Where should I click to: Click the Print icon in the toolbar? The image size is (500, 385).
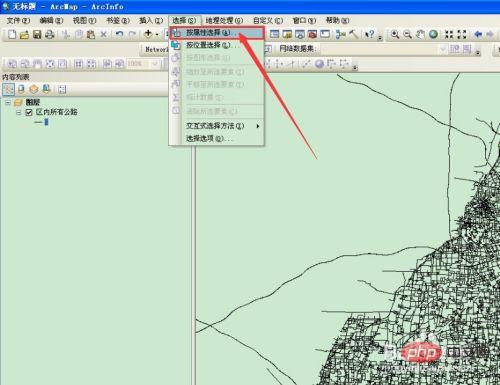50,34
